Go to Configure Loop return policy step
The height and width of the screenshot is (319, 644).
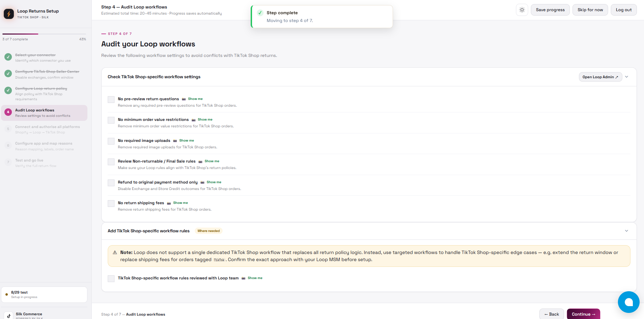[x=44, y=93]
